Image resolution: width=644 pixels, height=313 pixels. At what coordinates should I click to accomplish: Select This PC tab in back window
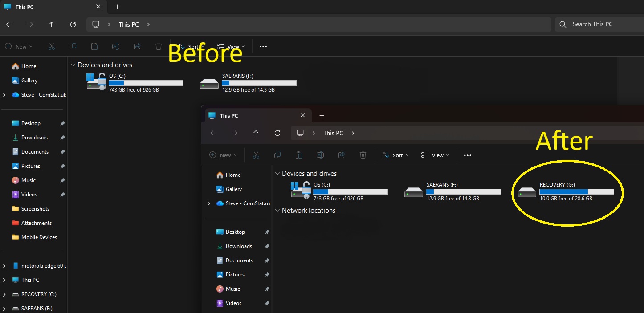(53, 7)
